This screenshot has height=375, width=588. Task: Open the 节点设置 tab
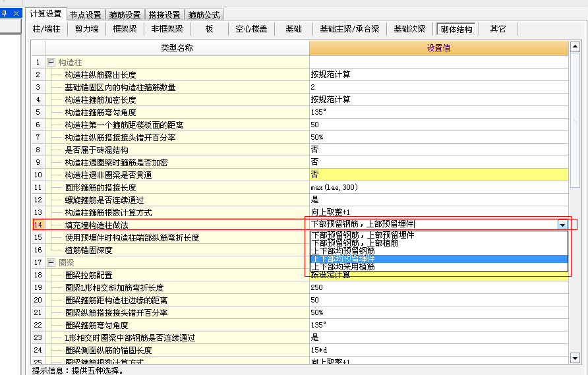click(86, 15)
